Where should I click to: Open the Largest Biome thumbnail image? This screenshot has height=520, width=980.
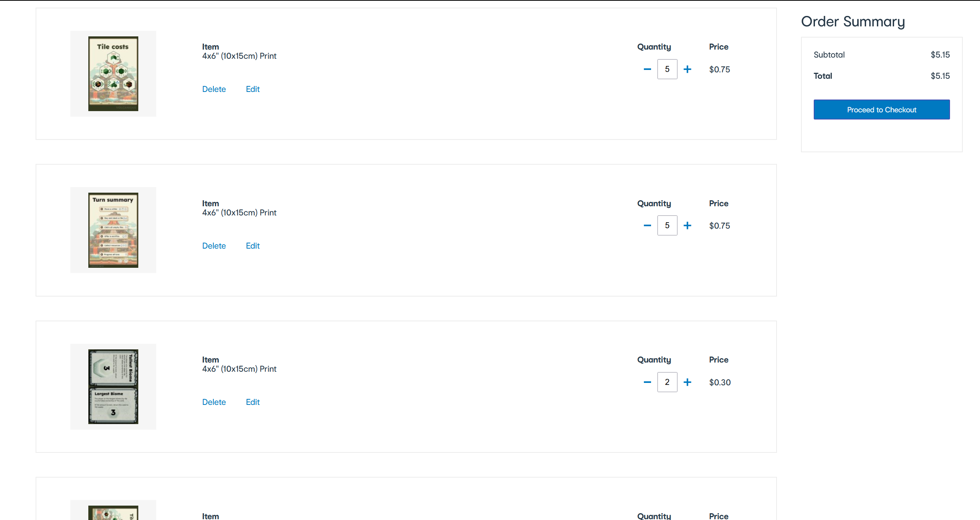click(113, 387)
